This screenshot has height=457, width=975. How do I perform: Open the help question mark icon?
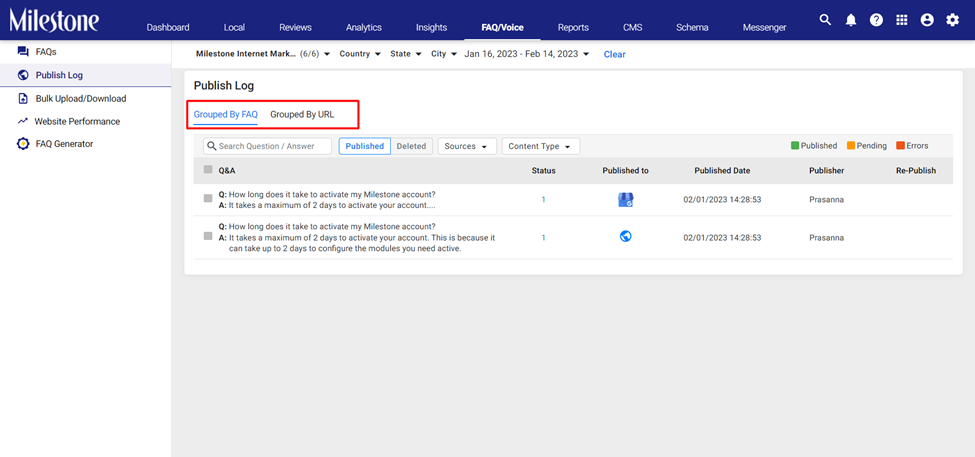tap(876, 20)
